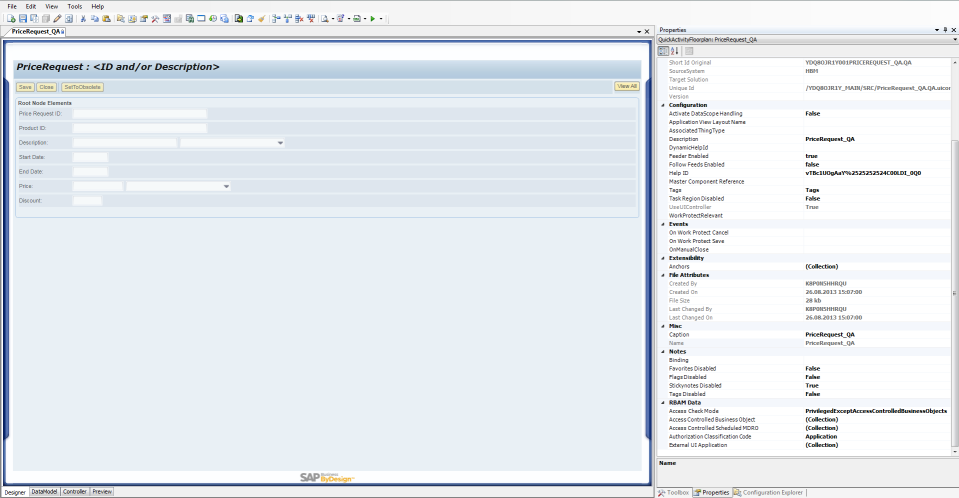Image resolution: width=959 pixels, height=498 pixels.
Task: Open the Description language dropdown
Action: (x=280, y=143)
